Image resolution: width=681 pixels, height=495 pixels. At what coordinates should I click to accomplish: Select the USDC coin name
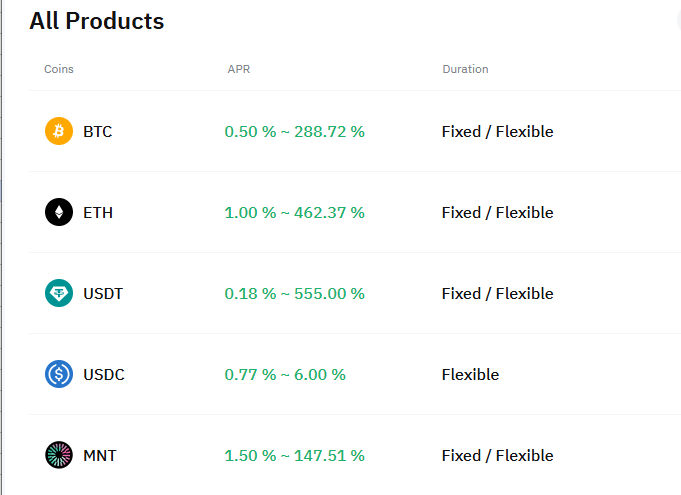(x=104, y=375)
